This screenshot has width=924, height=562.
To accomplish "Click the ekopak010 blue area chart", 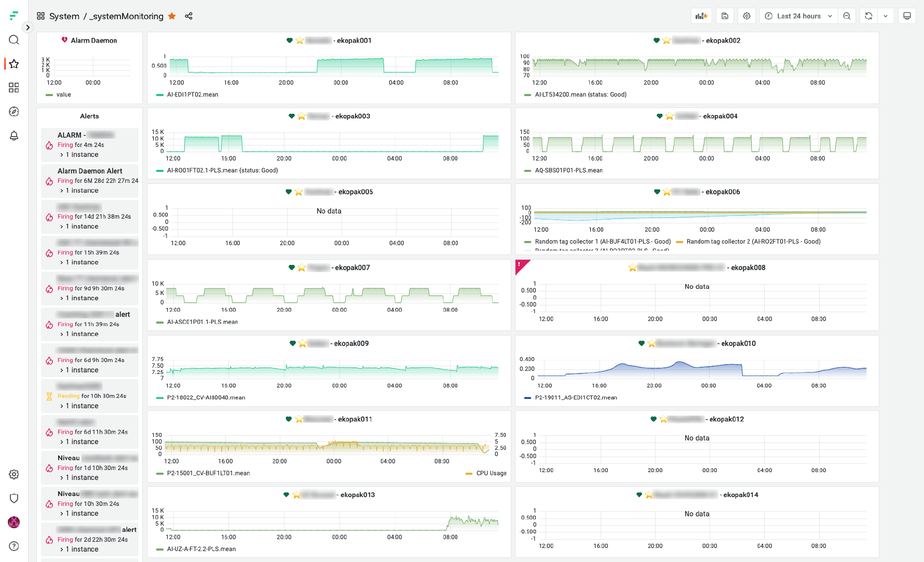I will [x=702, y=368].
